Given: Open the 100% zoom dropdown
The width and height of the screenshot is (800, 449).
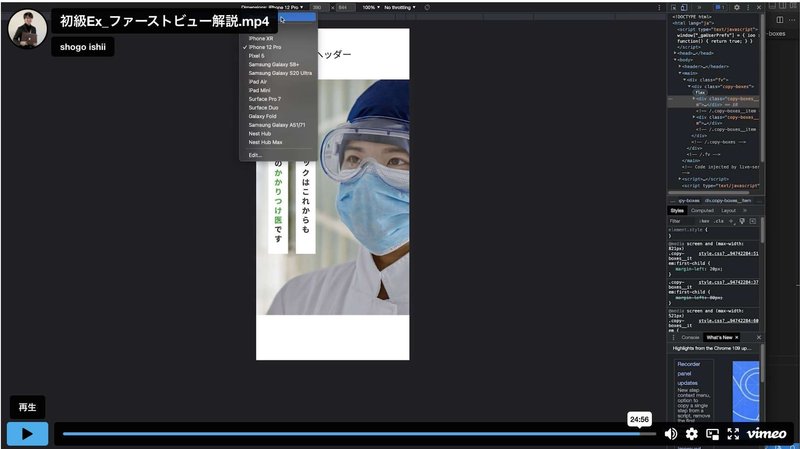Looking at the screenshot, I should (x=371, y=8).
